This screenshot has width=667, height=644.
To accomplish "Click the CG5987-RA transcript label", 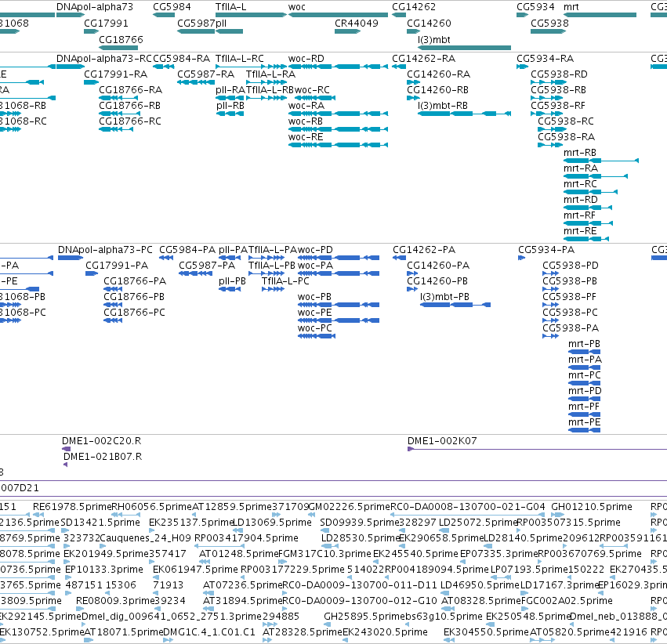I will tap(205, 74).
